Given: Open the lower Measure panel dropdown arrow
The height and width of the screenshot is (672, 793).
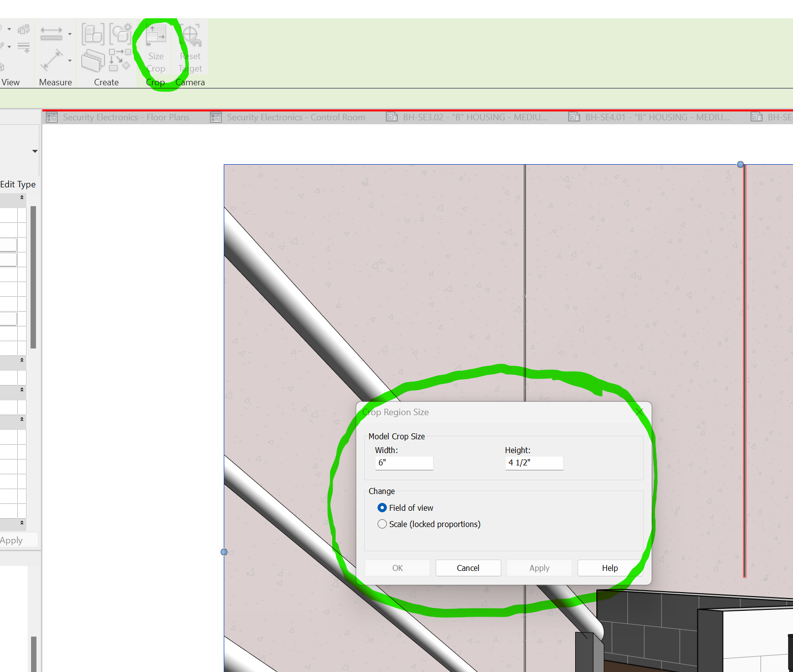Looking at the screenshot, I should pyautogui.click(x=69, y=60).
